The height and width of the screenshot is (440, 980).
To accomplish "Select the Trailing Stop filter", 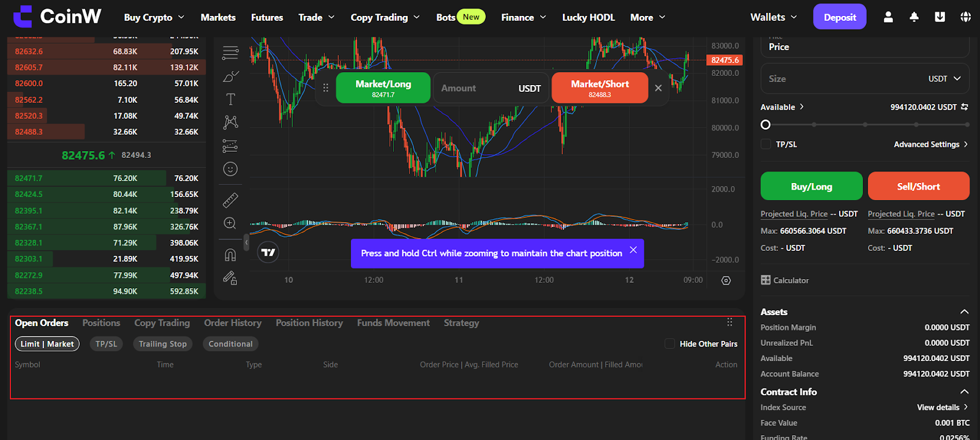I will click(162, 344).
